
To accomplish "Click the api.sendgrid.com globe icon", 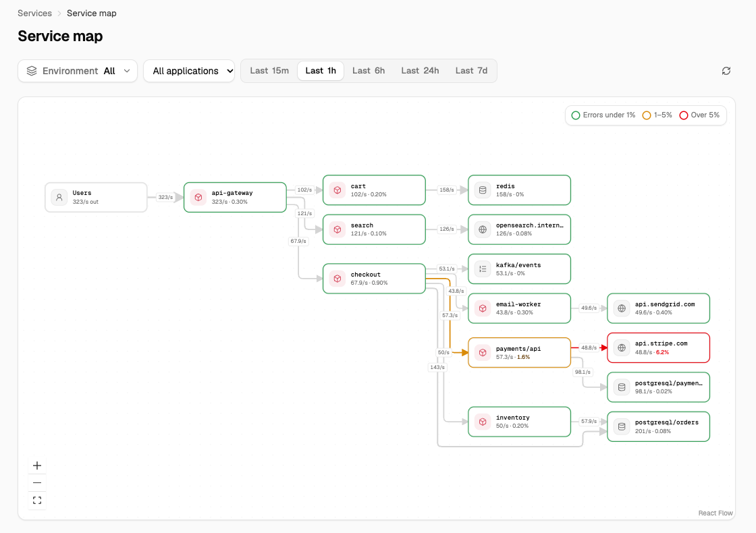I will [622, 308].
